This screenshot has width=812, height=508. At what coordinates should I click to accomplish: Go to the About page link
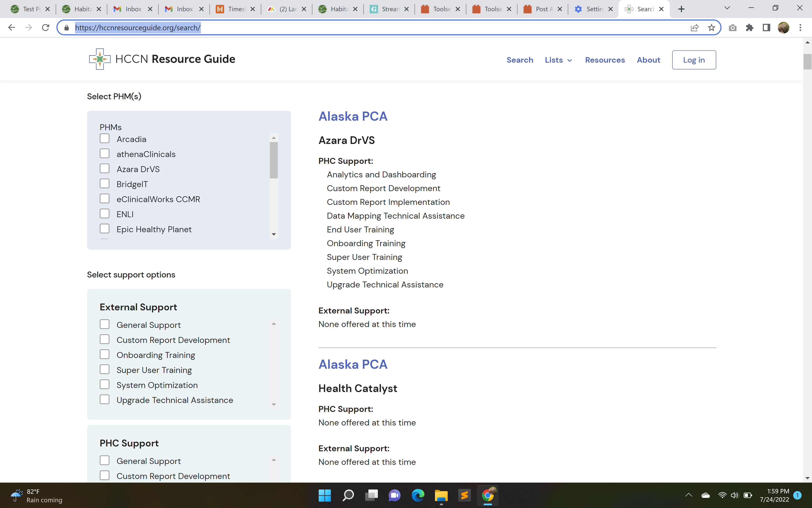coord(649,60)
